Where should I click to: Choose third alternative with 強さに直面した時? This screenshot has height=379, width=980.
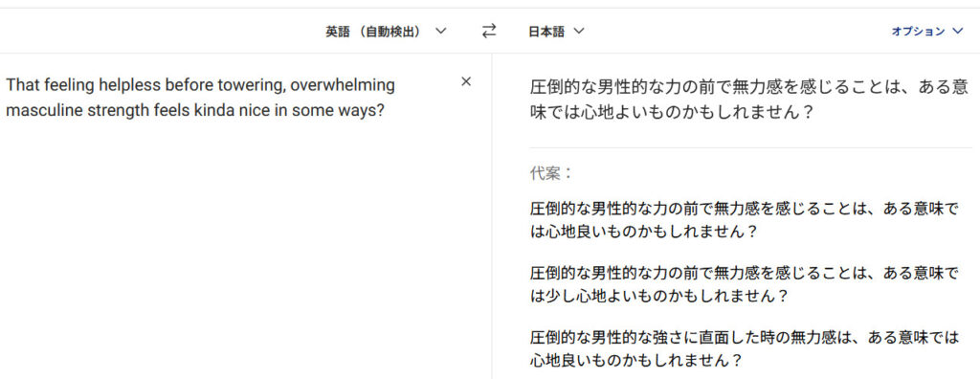pyautogui.click(x=744, y=349)
